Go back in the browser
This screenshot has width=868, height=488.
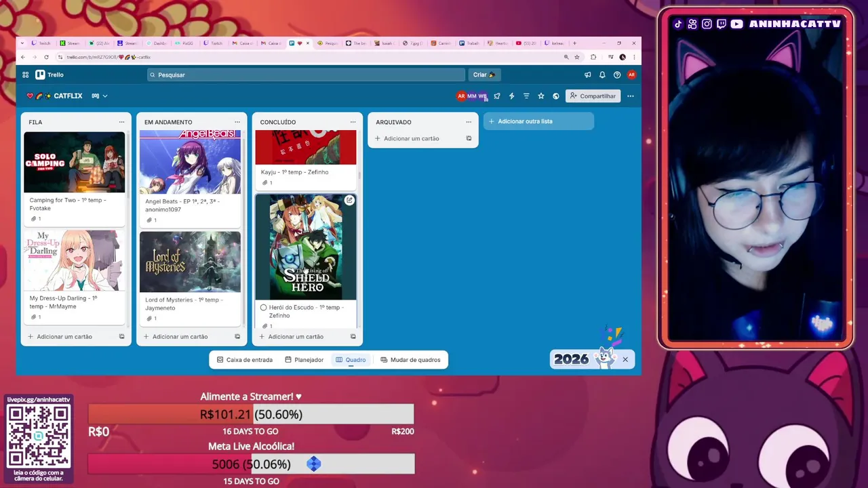pos(23,57)
